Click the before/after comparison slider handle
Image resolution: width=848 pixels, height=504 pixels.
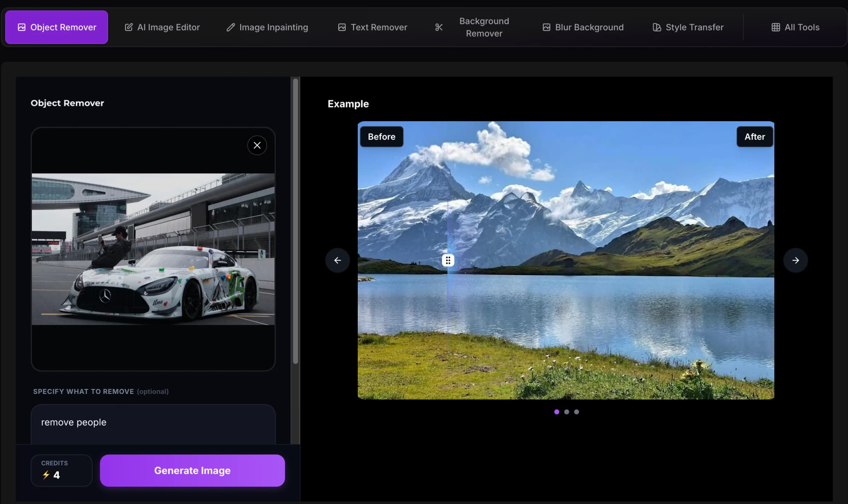click(x=448, y=260)
